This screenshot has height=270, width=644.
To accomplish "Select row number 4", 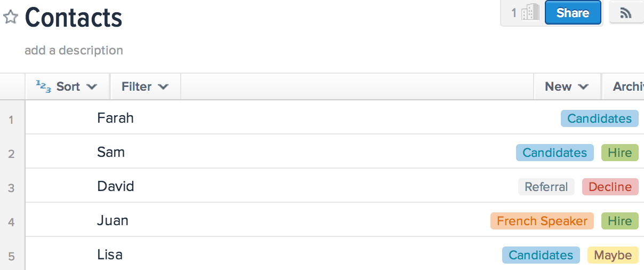I will (12, 221).
